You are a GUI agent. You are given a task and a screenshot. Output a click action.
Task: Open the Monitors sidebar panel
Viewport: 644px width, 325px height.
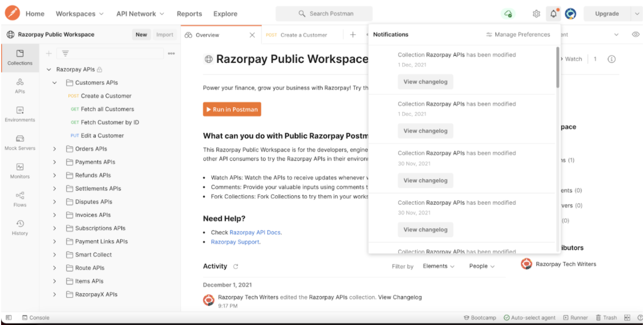[20, 171]
